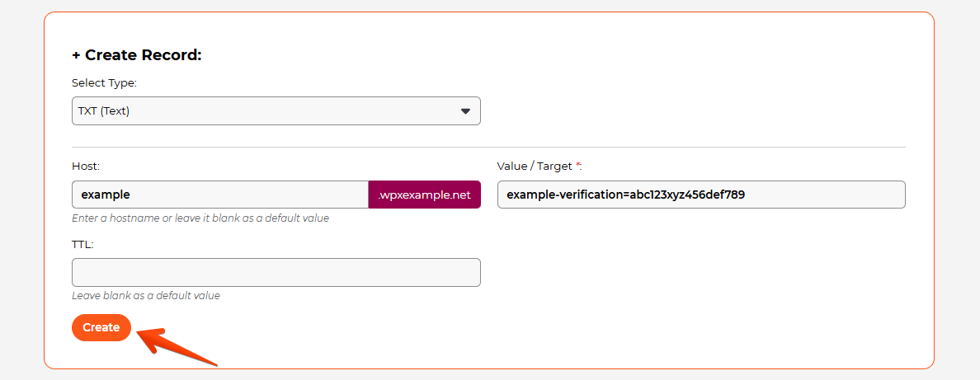The image size is (980, 380).
Task: Open the Select Type dropdown
Action: (x=276, y=110)
